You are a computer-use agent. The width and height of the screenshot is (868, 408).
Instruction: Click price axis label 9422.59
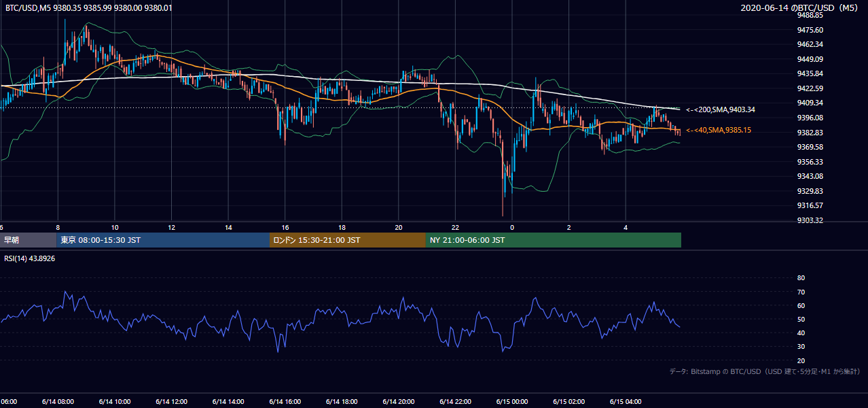tap(810, 88)
